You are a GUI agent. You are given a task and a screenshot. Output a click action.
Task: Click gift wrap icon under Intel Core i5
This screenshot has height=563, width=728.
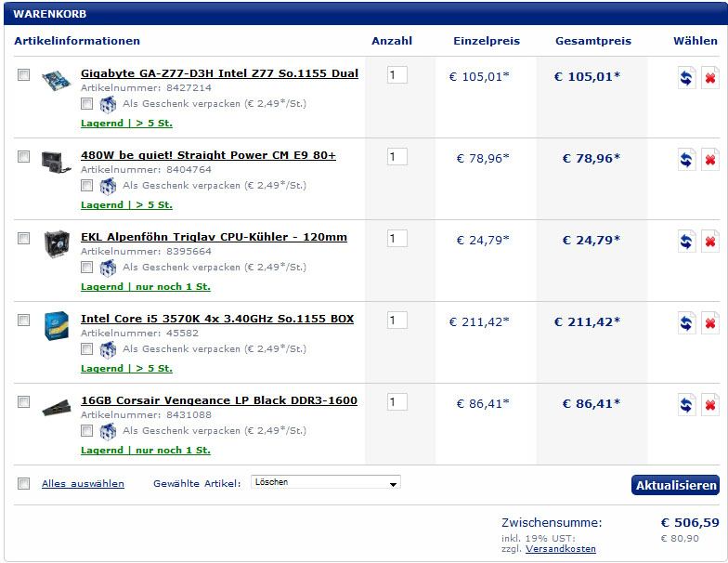(x=108, y=349)
